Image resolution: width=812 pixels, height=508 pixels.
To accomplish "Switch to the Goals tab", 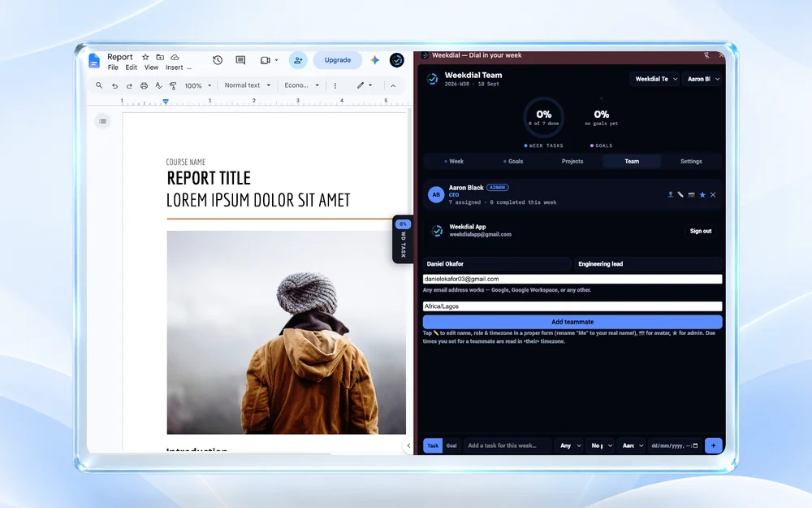I will point(513,161).
